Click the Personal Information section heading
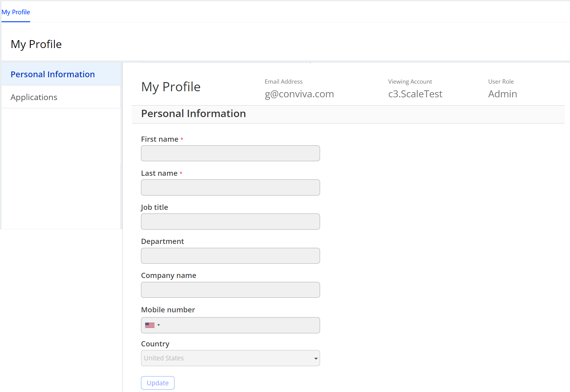The image size is (570, 392). coord(193,114)
